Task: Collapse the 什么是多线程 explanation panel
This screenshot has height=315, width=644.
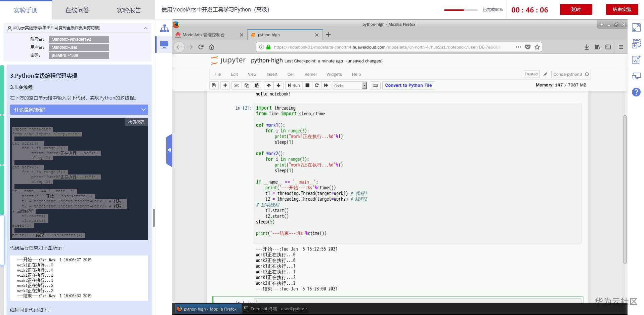Action: (x=144, y=110)
